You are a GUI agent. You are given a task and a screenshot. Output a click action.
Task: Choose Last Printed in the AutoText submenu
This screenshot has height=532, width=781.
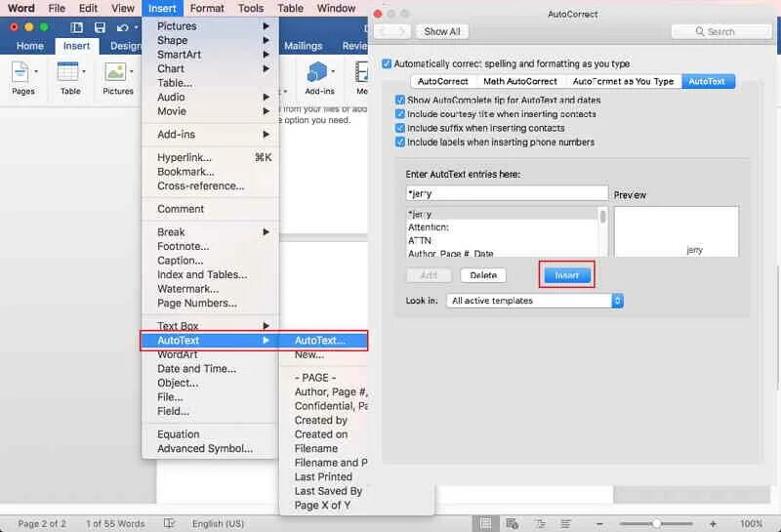[324, 476]
